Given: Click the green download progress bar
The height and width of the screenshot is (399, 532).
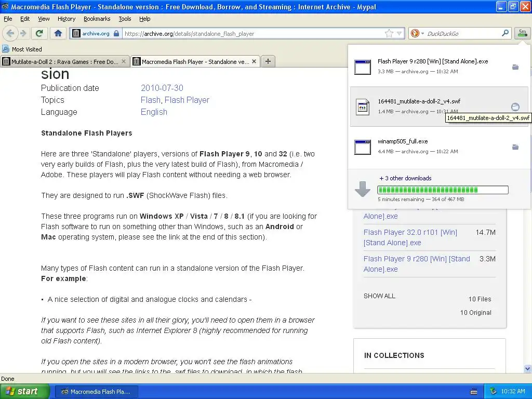Looking at the screenshot, I should click(443, 190).
